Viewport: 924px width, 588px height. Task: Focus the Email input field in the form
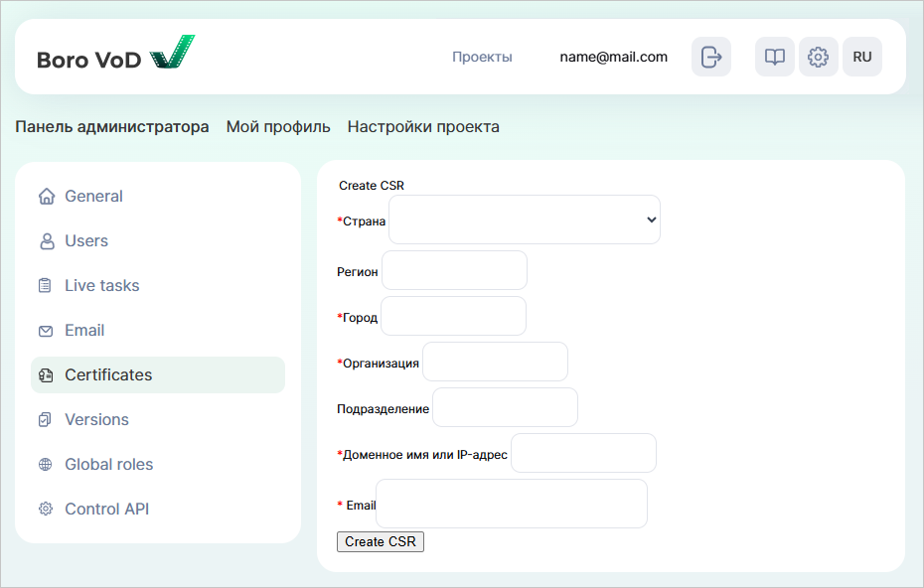(512, 504)
